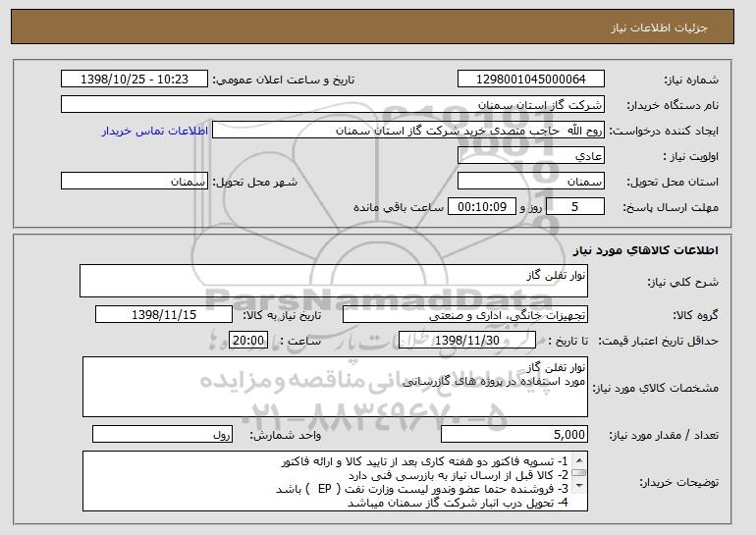Click the label ایجاد کننده درخواست
Viewport: 756px width, 535px height.
click(664, 132)
